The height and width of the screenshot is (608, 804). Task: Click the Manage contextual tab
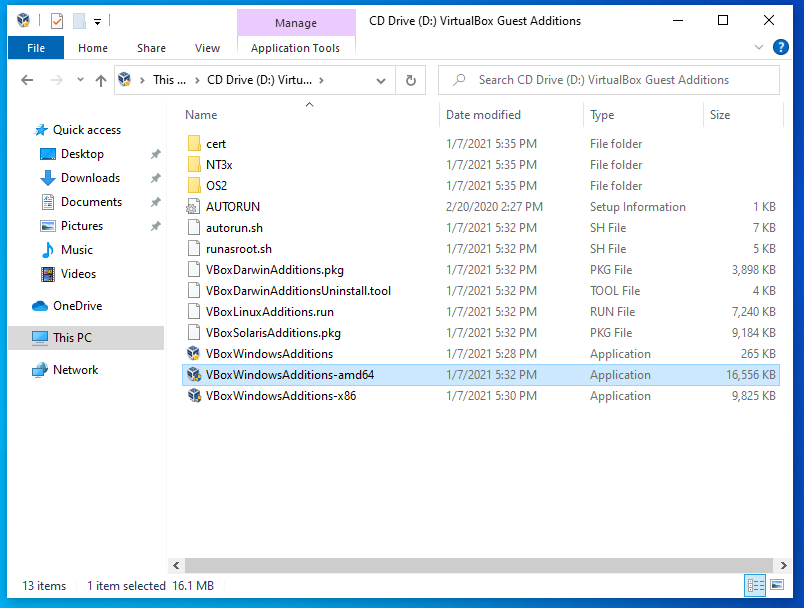(296, 23)
